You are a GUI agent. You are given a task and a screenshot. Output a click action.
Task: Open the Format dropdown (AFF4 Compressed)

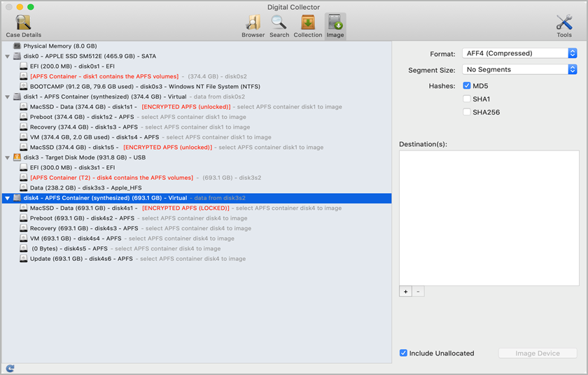coord(519,53)
